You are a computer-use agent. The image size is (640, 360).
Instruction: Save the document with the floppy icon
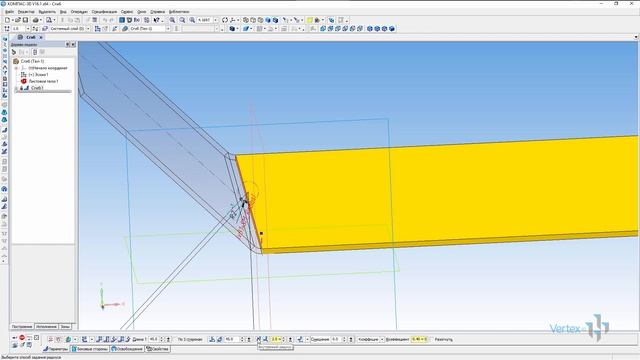(x=25, y=20)
